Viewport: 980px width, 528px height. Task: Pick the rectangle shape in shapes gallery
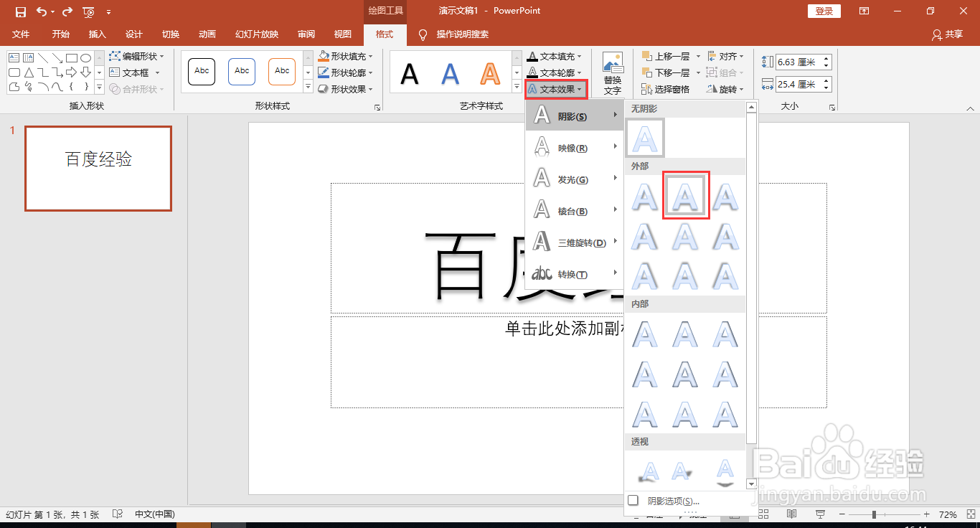coord(72,57)
